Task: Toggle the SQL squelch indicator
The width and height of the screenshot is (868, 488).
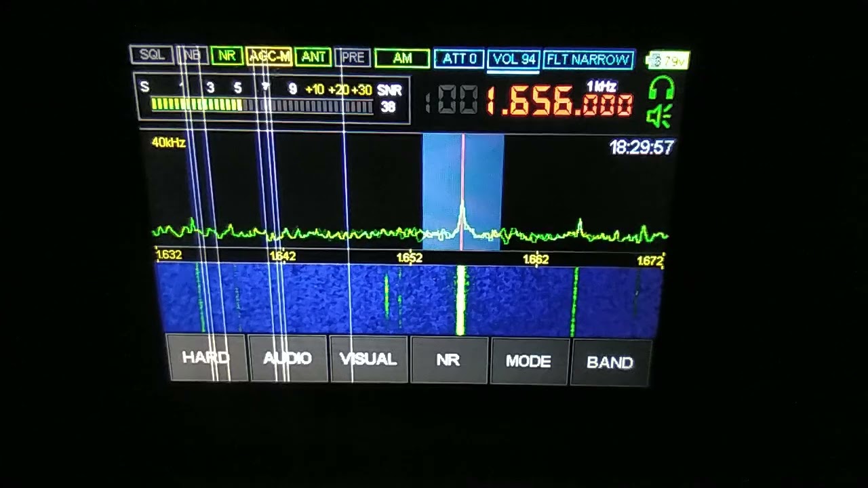Action: [152, 55]
